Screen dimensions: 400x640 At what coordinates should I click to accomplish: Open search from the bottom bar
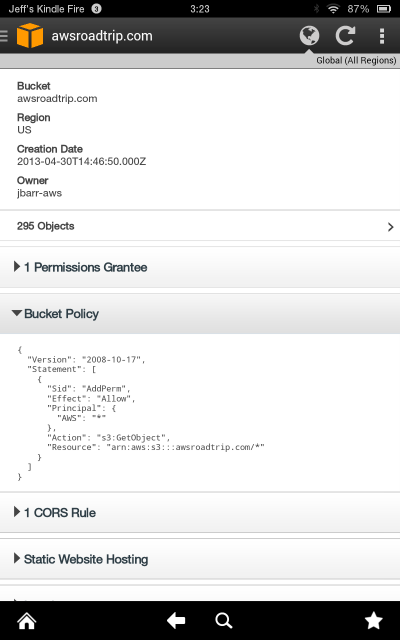[224, 621]
